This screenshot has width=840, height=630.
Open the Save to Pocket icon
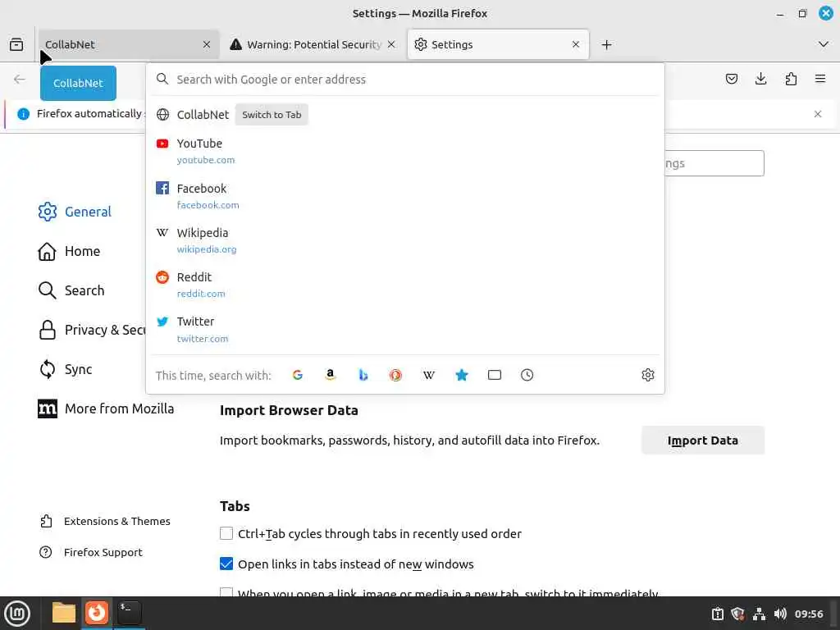[731, 80]
